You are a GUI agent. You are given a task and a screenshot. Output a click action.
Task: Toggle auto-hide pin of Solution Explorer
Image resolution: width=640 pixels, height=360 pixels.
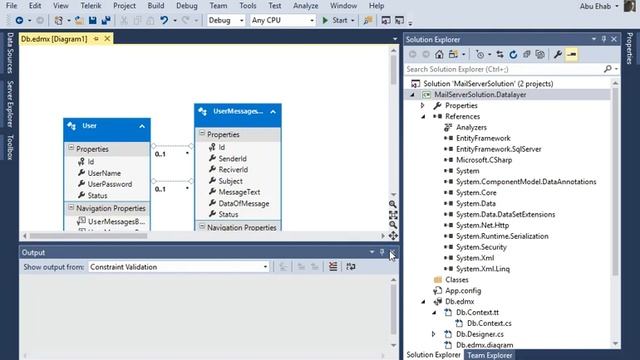coord(604,39)
